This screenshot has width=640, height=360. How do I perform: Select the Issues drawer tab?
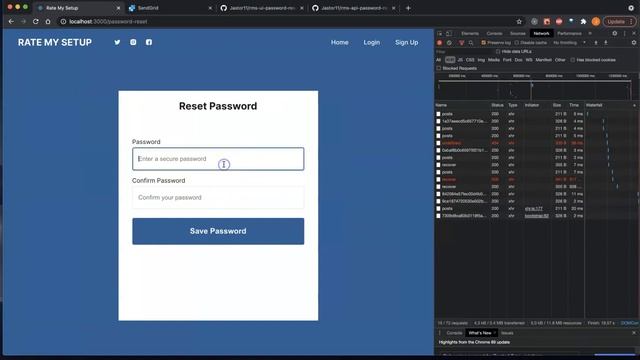(507, 333)
